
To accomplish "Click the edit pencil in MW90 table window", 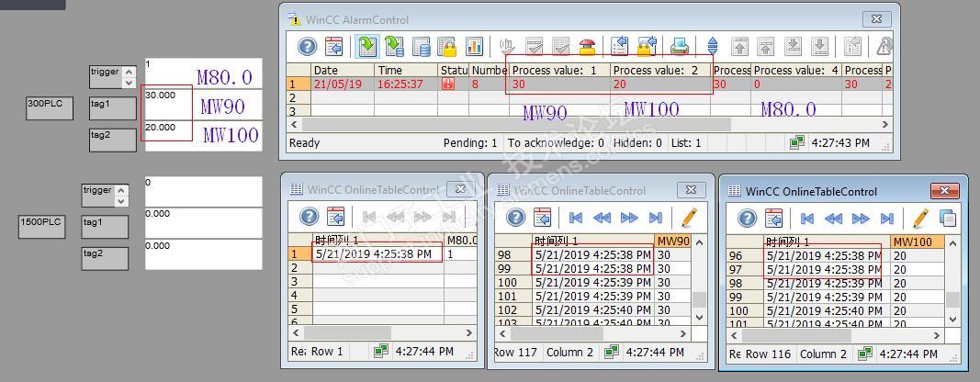I will [x=689, y=218].
